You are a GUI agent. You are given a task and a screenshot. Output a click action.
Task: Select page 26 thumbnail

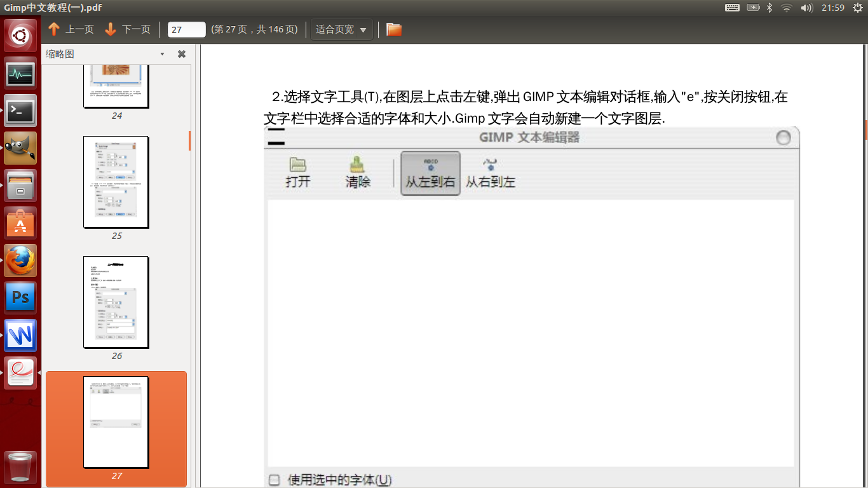(116, 302)
